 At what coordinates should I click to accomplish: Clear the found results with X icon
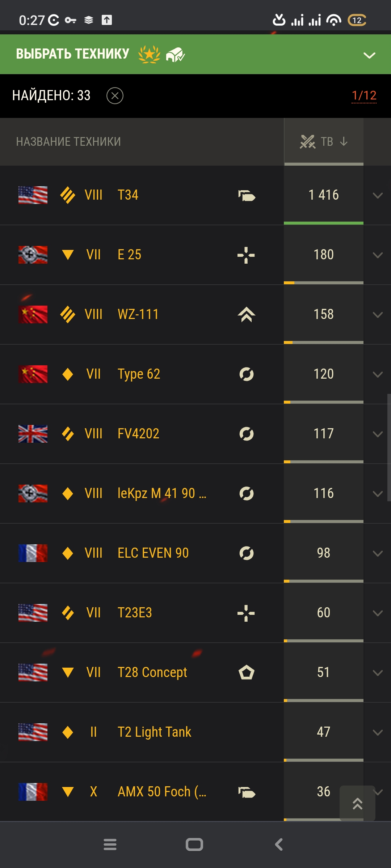pos(115,96)
